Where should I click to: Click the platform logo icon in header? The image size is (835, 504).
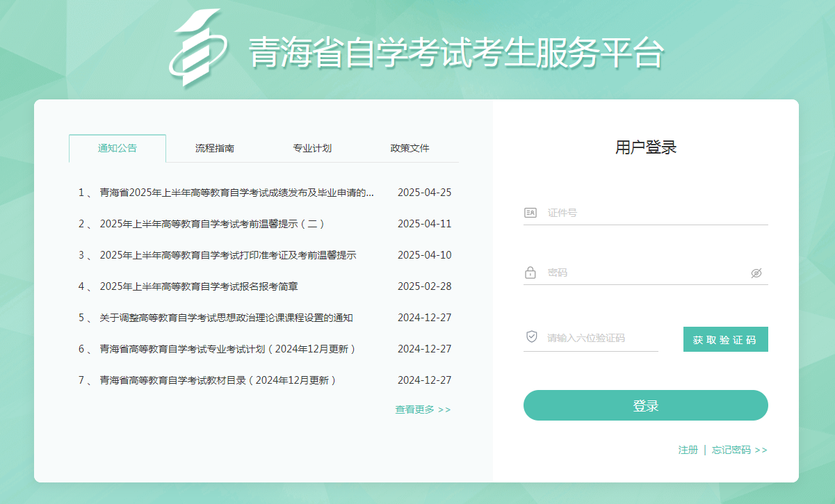coord(197,49)
